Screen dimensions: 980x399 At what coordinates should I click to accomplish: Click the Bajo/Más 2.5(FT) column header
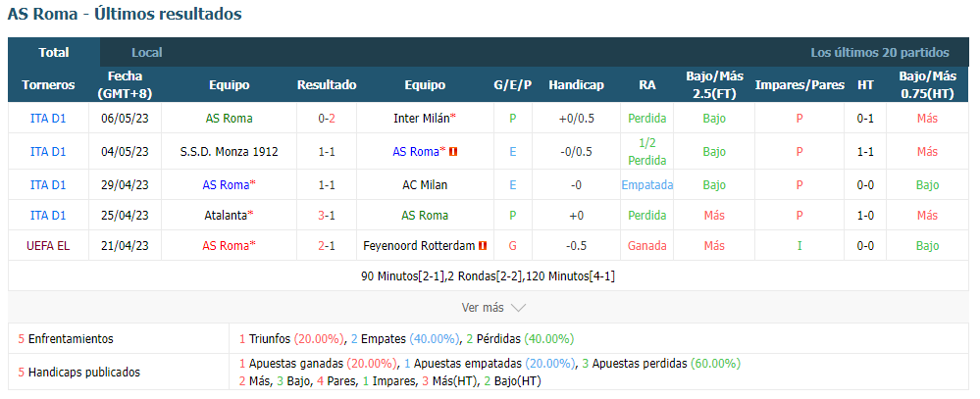(x=714, y=85)
